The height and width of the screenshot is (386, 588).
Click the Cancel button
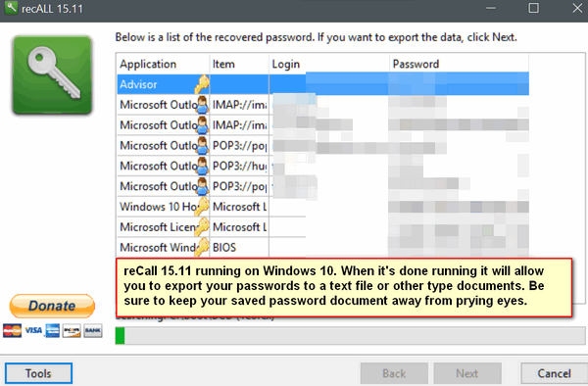(554, 373)
